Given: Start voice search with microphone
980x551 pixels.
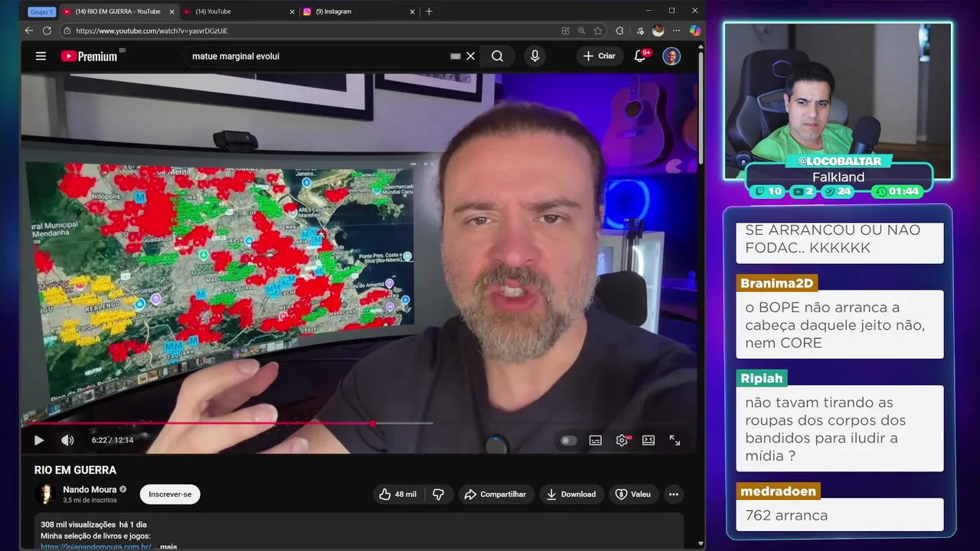Looking at the screenshot, I should click(x=534, y=56).
